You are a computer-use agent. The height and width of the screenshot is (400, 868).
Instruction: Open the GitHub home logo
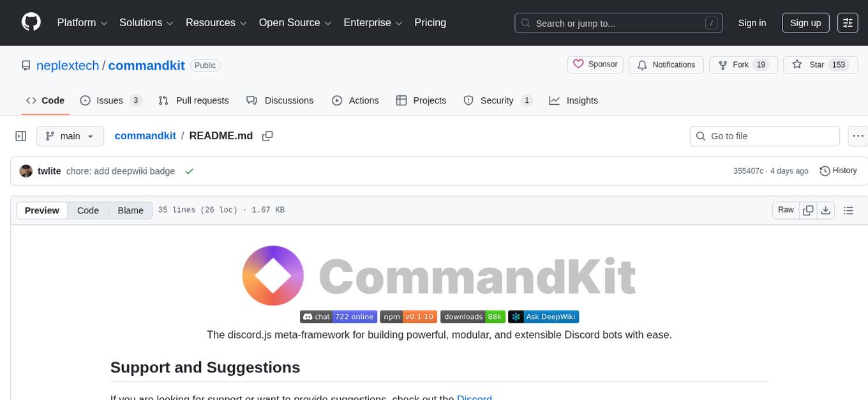coord(31,21)
